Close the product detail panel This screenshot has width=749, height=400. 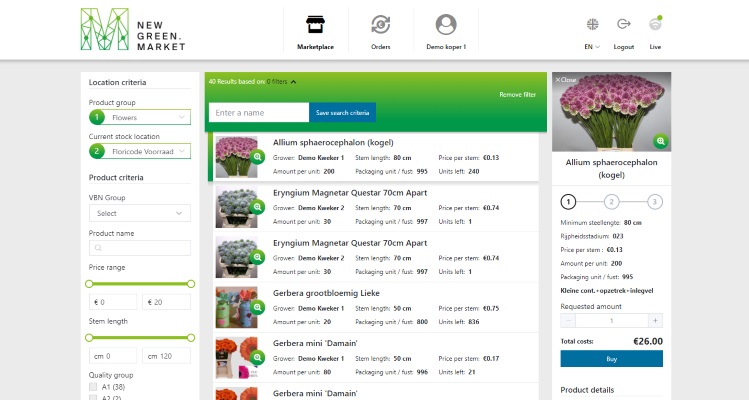click(566, 80)
